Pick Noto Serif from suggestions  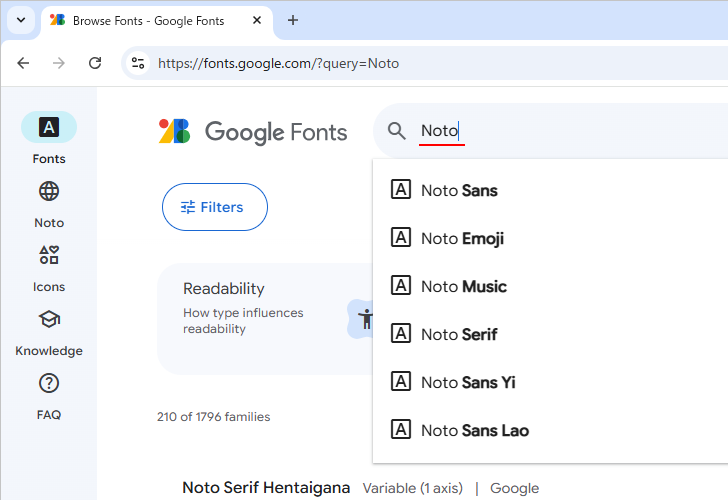(x=459, y=334)
